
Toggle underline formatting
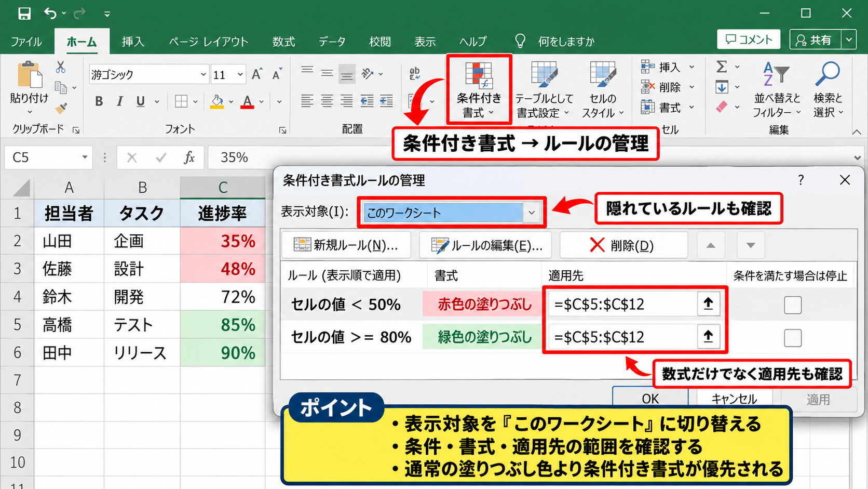(141, 101)
